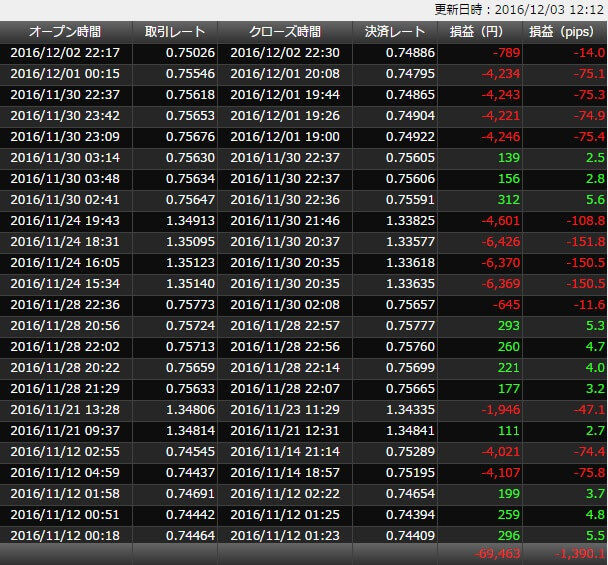Click loss value -645
This screenshot has width=608, height=565.
coord(506,304)
